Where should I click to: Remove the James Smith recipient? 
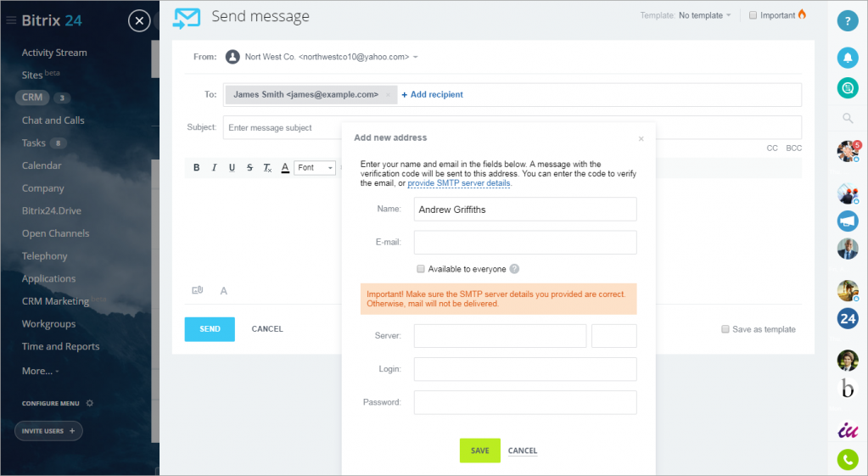[x=388, y=95]
